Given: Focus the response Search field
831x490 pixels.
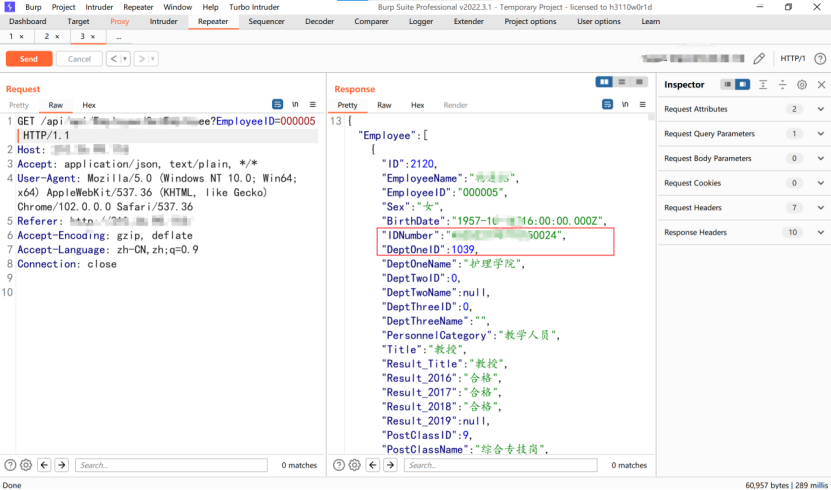Looking at the screenshot, I should [x=500, y=465].
